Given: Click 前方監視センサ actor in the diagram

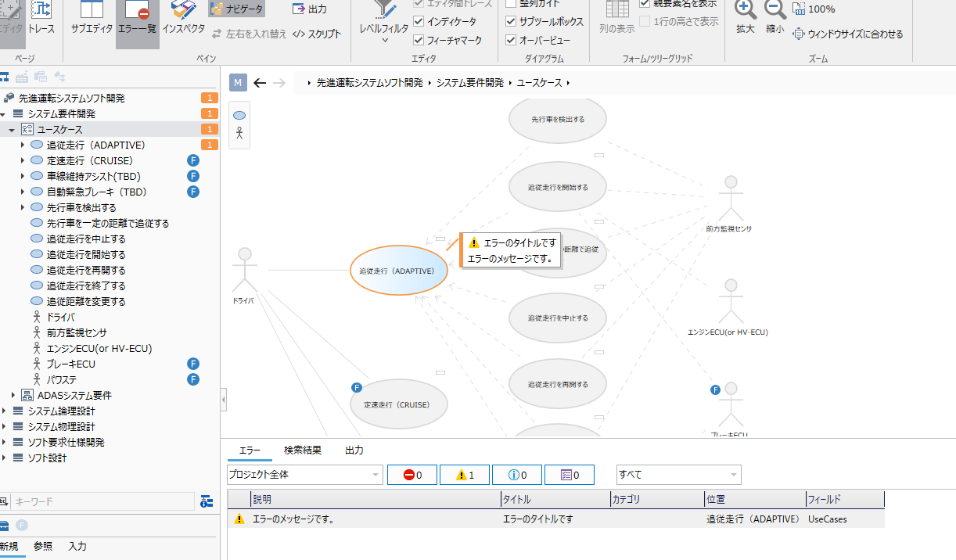Looking at the screenshot, I should coord(729,203).
